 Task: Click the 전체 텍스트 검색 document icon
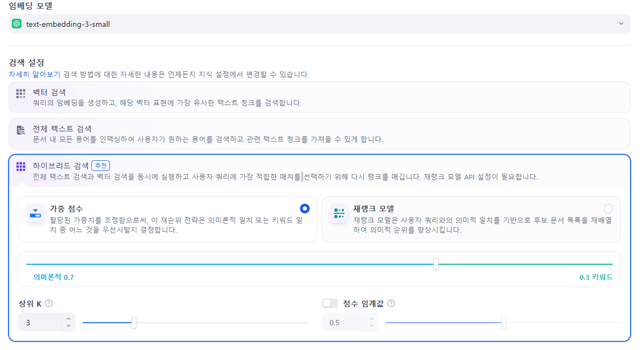tap(20, 130)
